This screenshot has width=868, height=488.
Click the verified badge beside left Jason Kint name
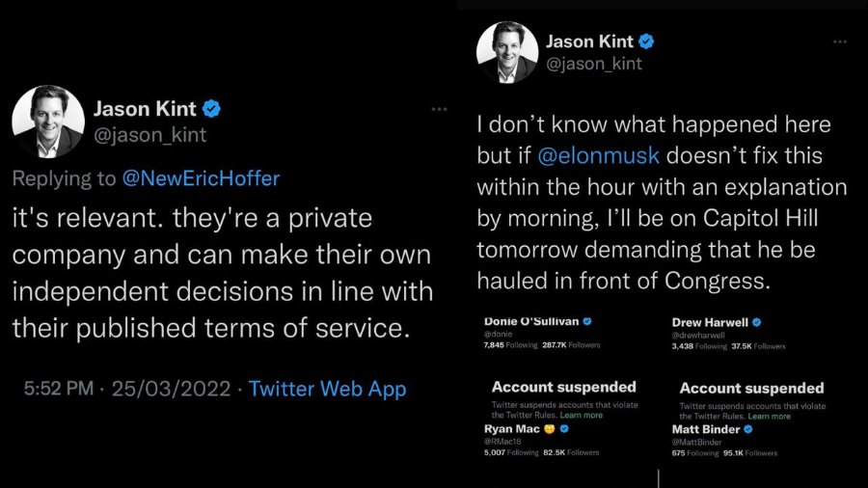point(211,108)
